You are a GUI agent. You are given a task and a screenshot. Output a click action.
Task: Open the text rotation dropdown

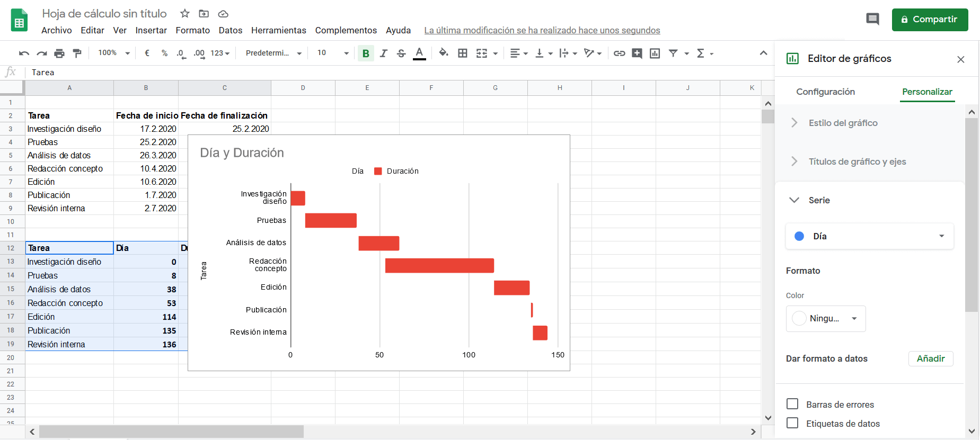tap(593, 53)
